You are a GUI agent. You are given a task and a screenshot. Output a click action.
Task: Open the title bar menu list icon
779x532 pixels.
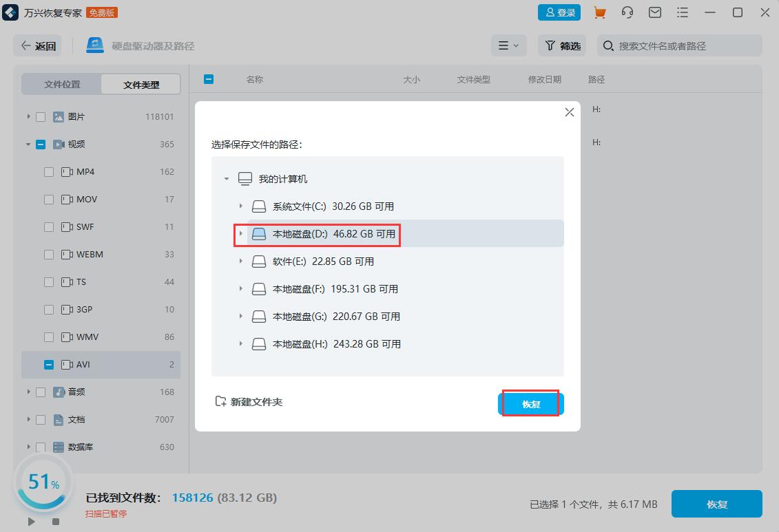[x=683, y=12]
